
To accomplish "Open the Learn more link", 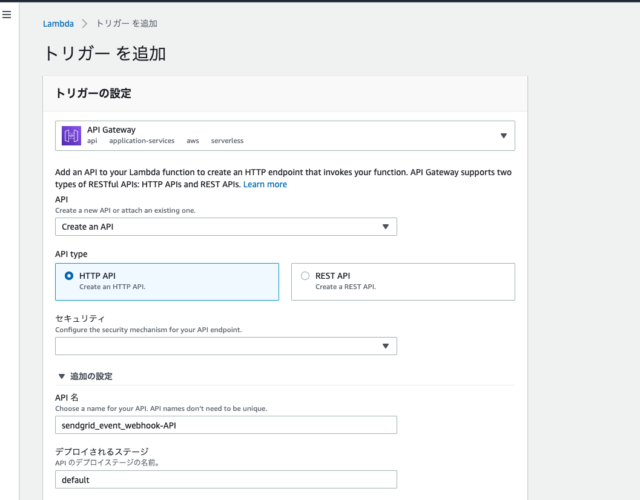I will (265, 184).
